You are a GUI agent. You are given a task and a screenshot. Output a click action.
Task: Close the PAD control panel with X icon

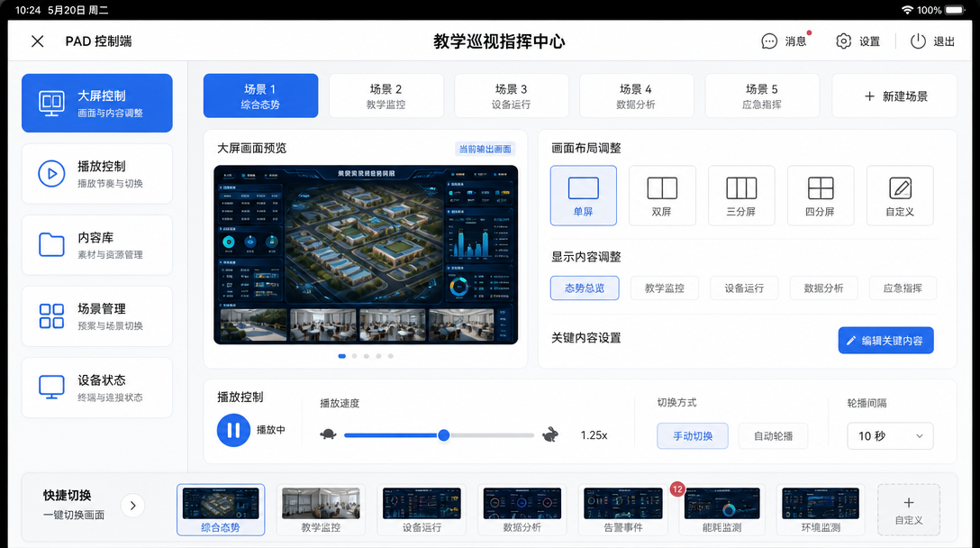pyautogui.click(x=38, y=41)
